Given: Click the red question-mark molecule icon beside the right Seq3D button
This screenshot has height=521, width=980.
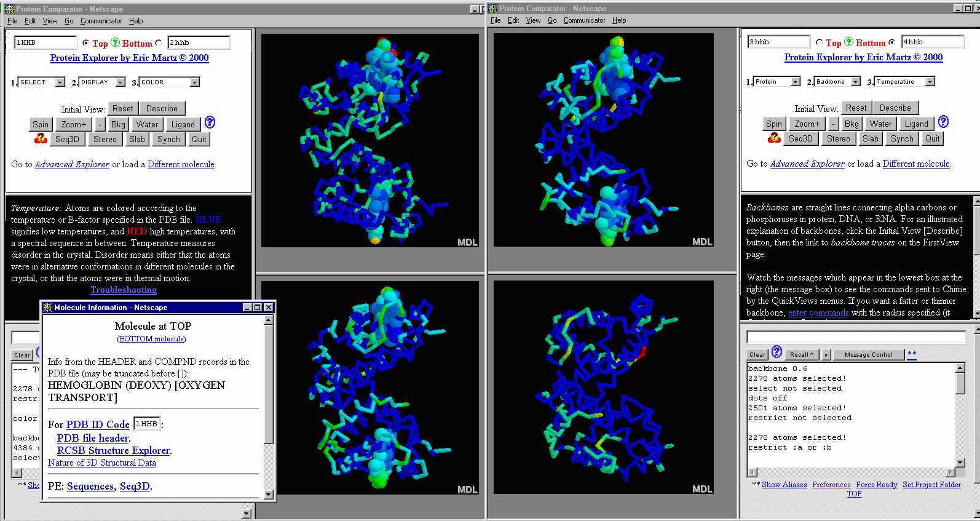Looking at the screenshot, I should point(774,138).
